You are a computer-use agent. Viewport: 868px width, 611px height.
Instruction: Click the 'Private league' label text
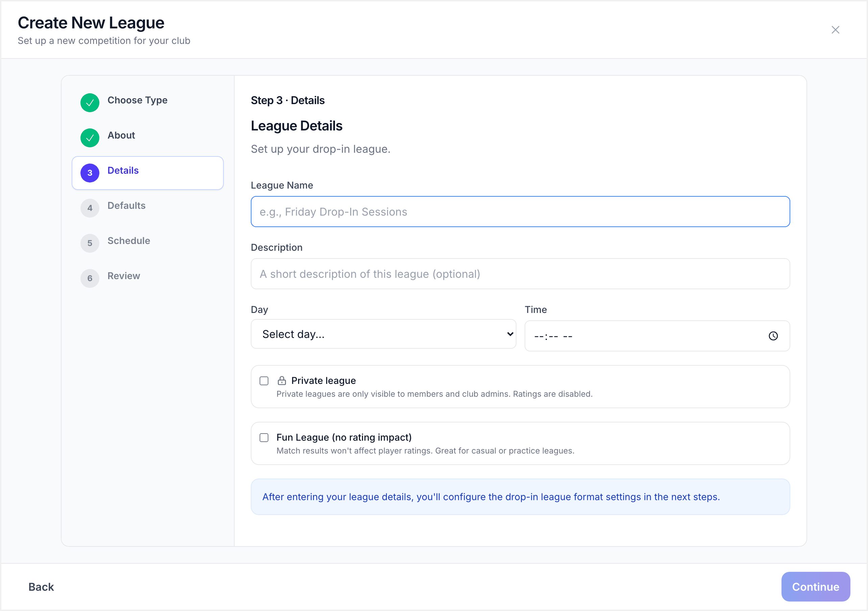pos(323,381)
